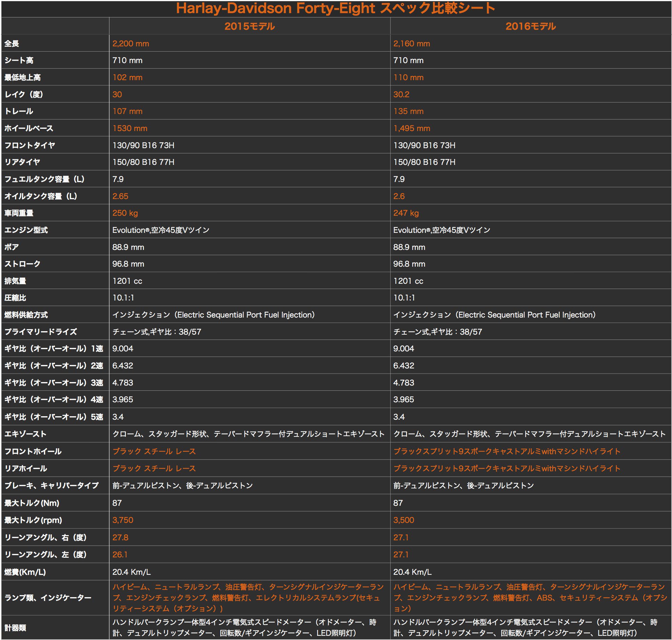Screen dimensions: 672x640
Task: Click the 'ギヤ比（オーバーオール）5速' label
Action: [x=54, y=417]
